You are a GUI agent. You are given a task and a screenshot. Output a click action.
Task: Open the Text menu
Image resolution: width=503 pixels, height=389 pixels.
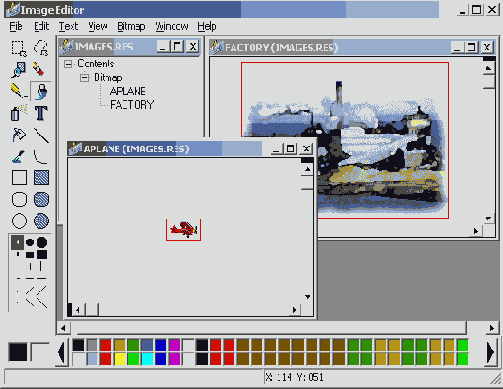(x=68, y=26)
